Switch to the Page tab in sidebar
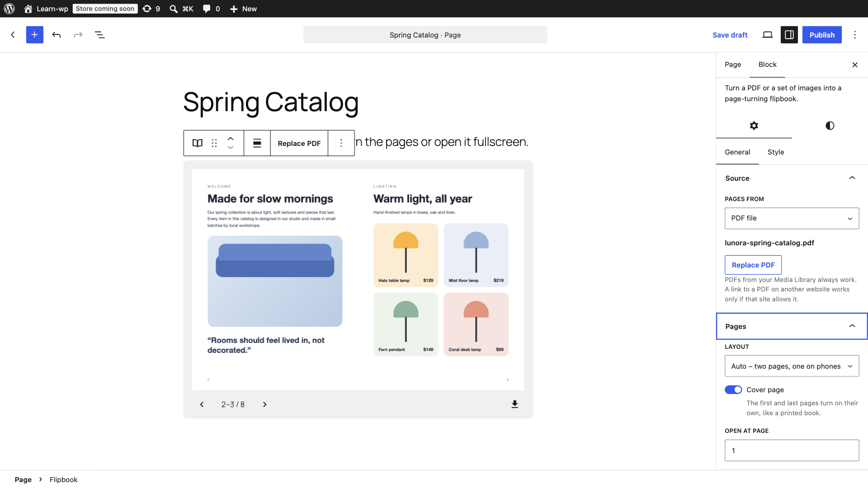Image resolution: width=868 pixels, height=488 pixels. (x=733, y=65)
